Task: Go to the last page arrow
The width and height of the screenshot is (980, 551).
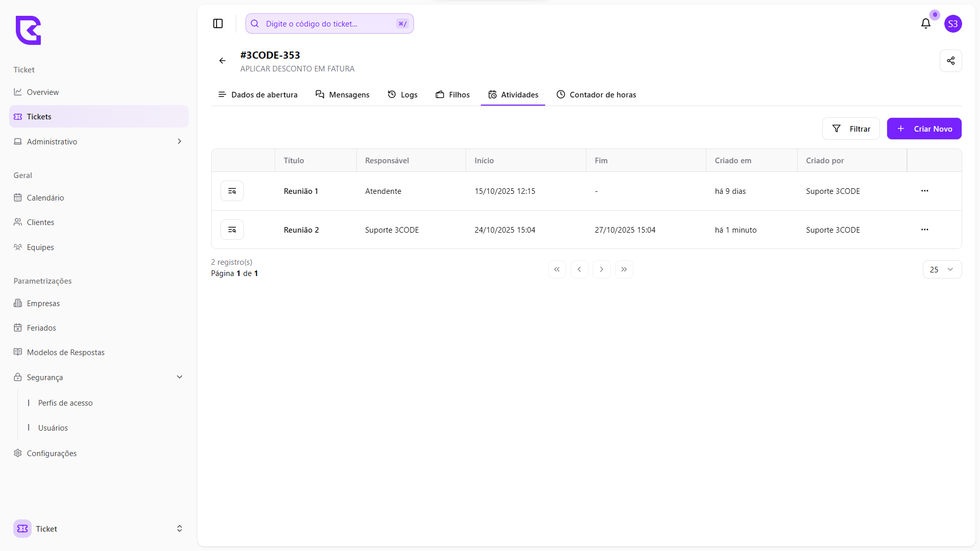Action: click(624, 269)
